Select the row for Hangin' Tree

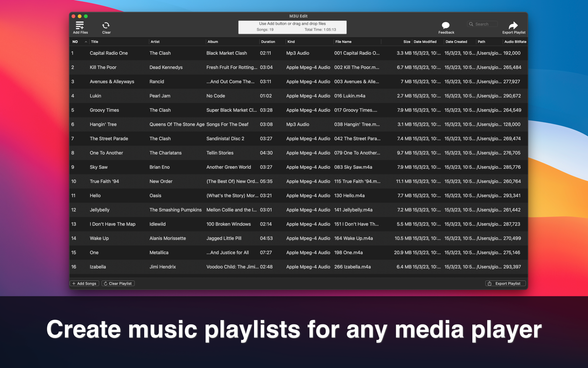point(103,124)
